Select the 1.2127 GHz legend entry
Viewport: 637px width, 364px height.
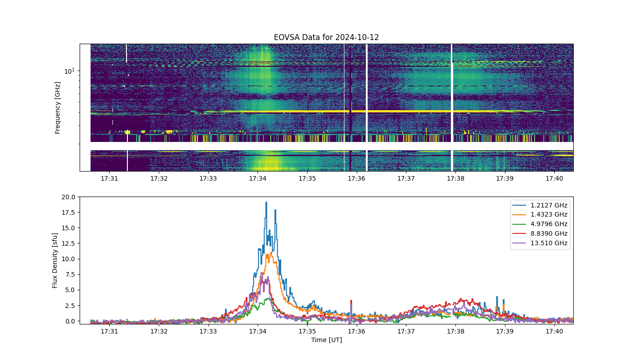(x=540, y=205)
